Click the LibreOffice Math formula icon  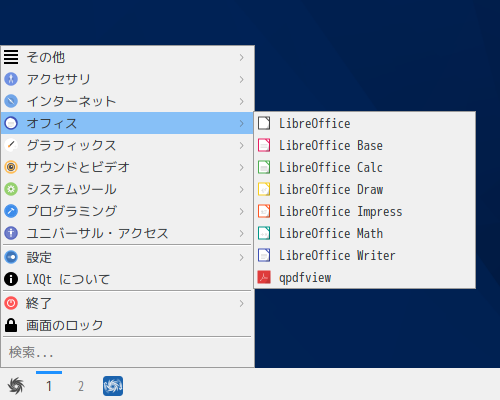264,233
